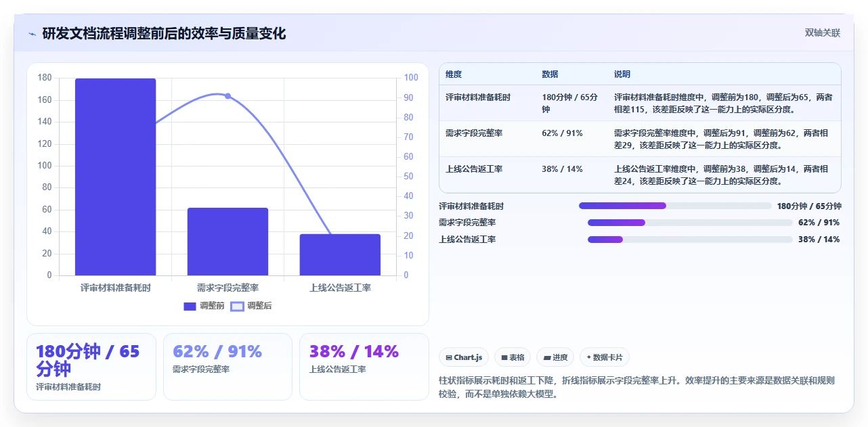
Task: Click the 双轴关联 label in the header
Action: pos(823,32)
